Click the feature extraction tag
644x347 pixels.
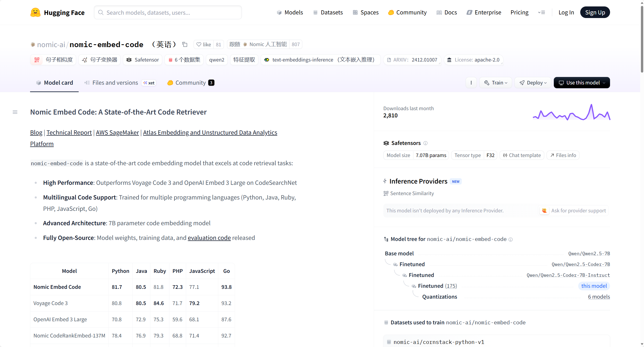pyautogui.click(x=244, y=60)
